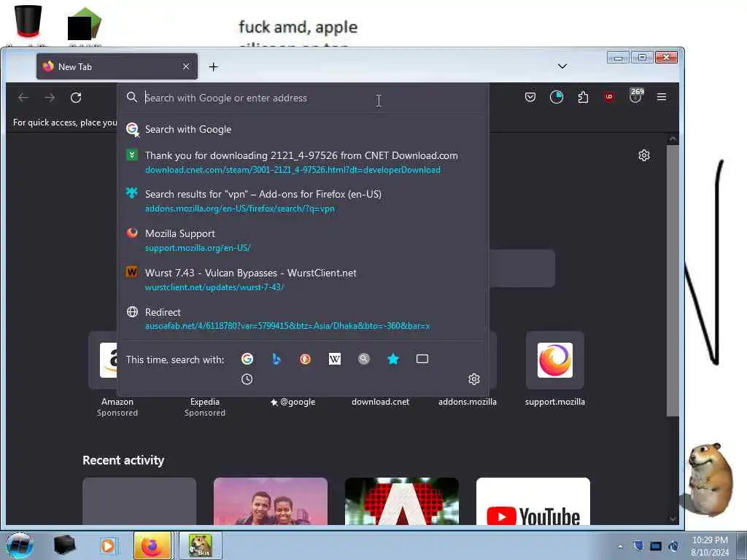Choose Search with Google suggestion
The height and width of the screenshot is (560, 747).
click(303, 129)
